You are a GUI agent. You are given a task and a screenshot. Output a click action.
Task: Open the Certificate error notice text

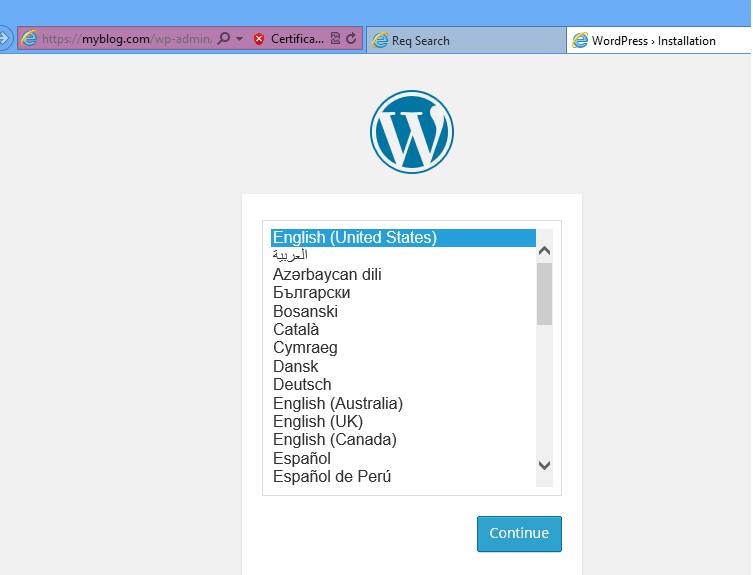pos(297,39)
